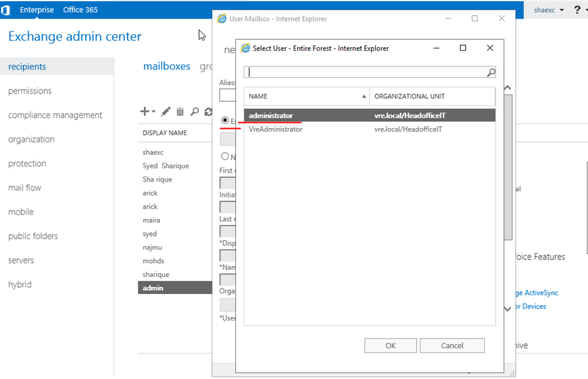
Task: Click the search magnifier in Select User dialog
Action: click(491, 72)
